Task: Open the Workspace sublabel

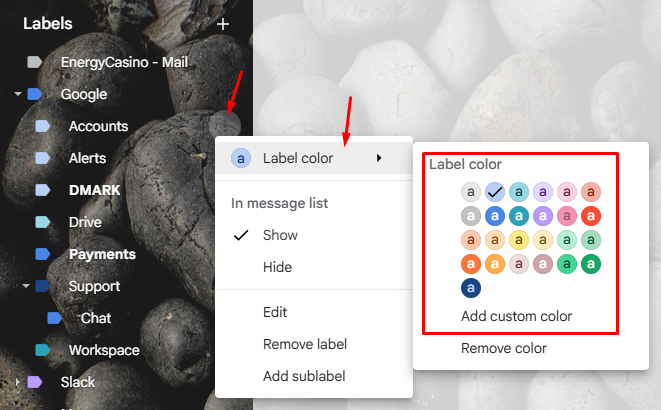Action: click(x=104, y=350)
